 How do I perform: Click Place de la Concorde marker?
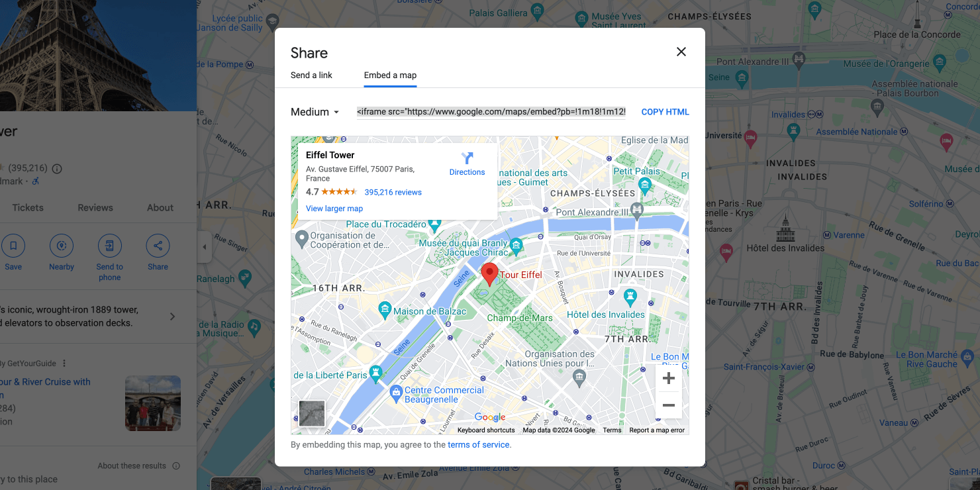[x=916, y=16]
